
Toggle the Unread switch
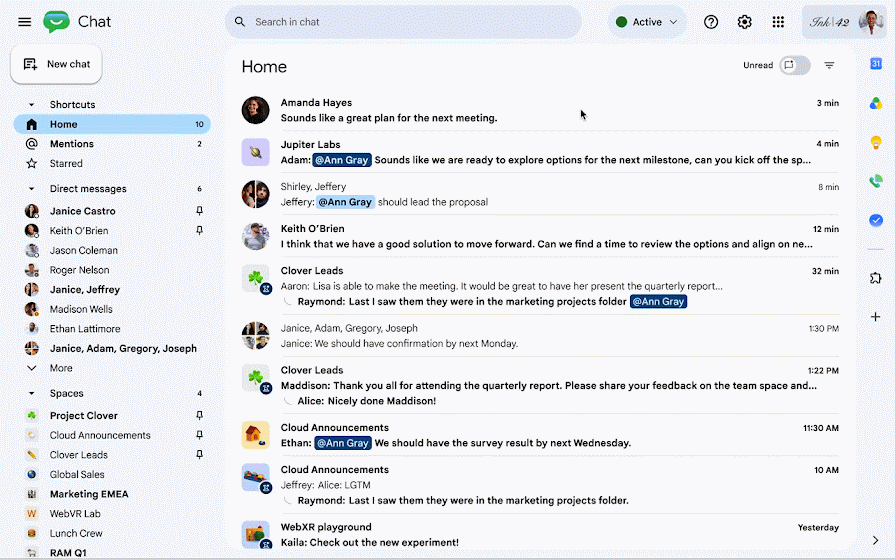[x=795, y=65]
